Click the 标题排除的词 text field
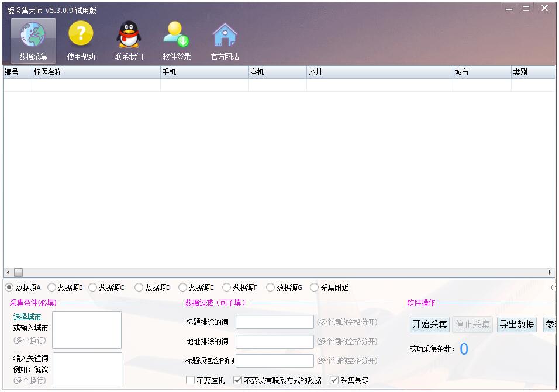Screen dimensions: 559x392 tap(274, 322)
